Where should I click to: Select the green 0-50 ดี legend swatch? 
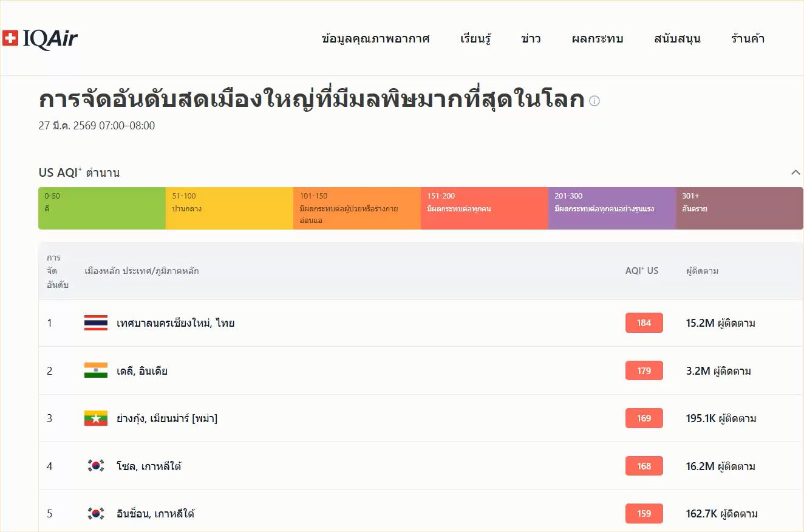(x=102, y=208)
